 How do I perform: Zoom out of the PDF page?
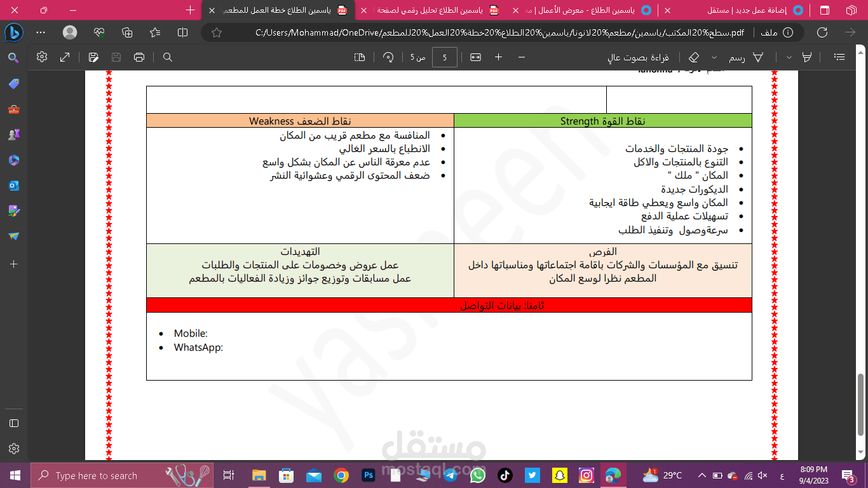pyautogui.click(x=522, y=57)
